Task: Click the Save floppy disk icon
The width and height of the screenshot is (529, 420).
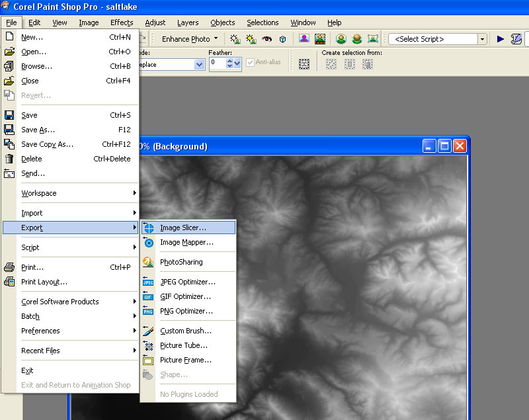Action: pos(9,115)
